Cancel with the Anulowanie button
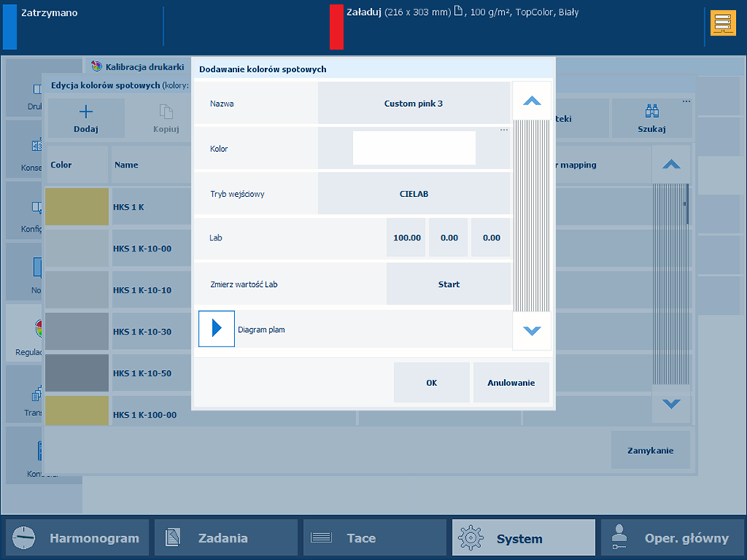Screen dimensions: 747x560 [x=511, y=382]
